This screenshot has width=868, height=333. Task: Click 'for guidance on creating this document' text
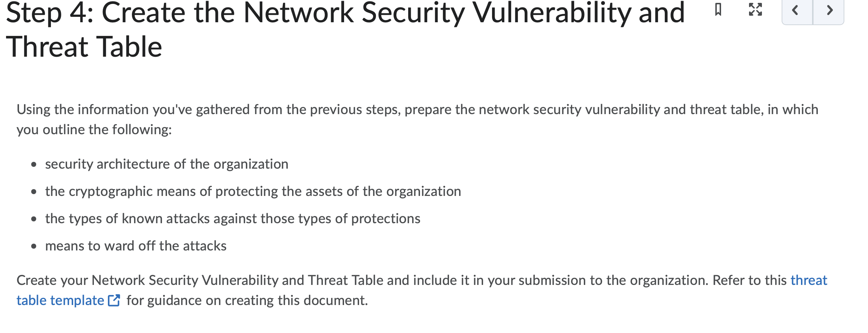pos(247,300)
